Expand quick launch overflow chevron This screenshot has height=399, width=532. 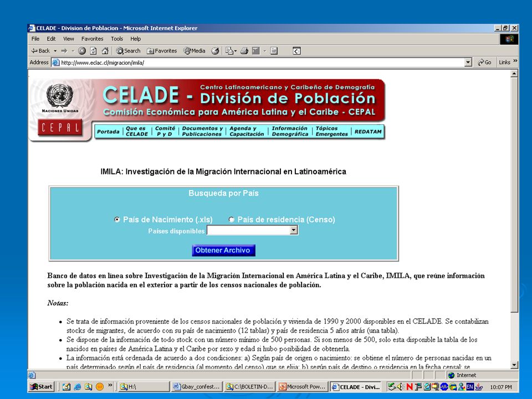[110, 385]
